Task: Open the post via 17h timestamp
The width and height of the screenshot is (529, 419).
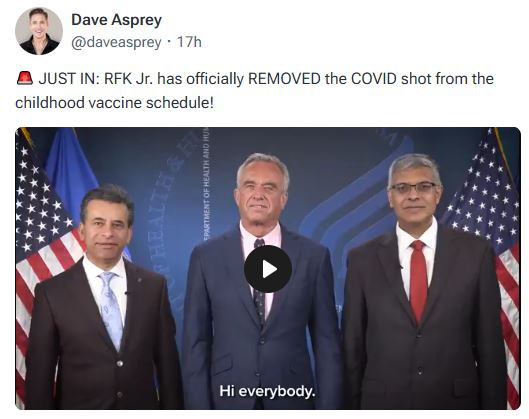Action: [189, 42]
